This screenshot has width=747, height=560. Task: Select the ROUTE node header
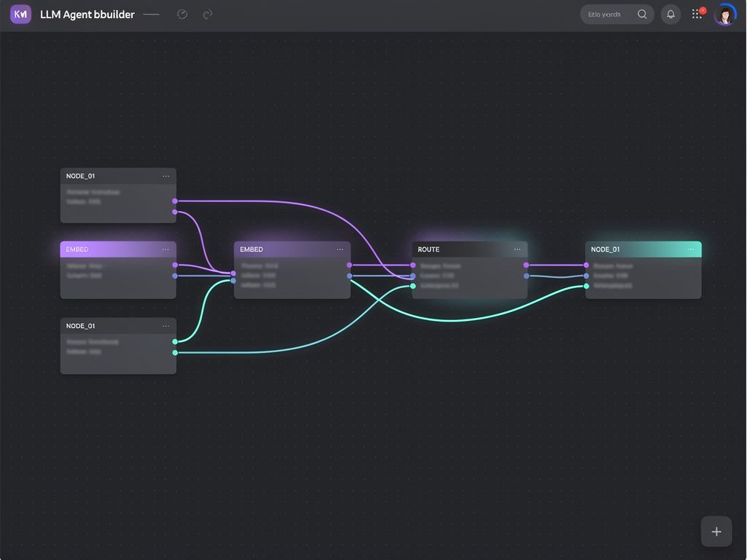pyautogui.click(x=469, y=249)
